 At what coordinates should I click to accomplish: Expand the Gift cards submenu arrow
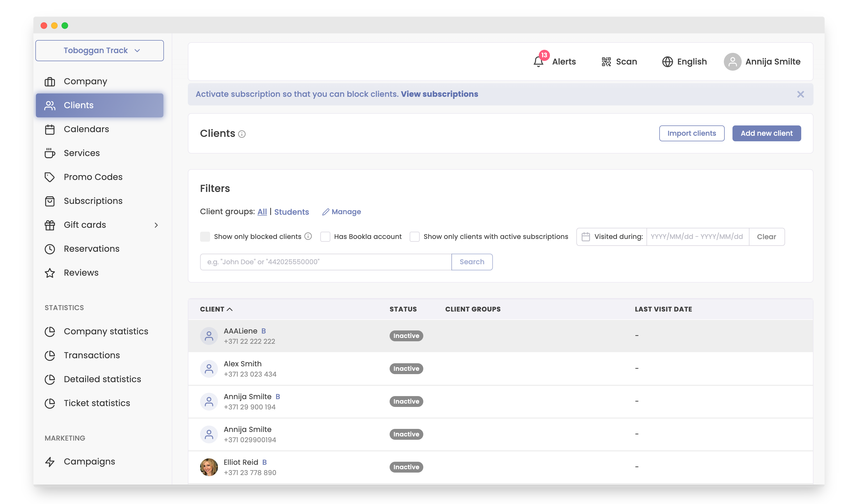[x=156, y=225]
